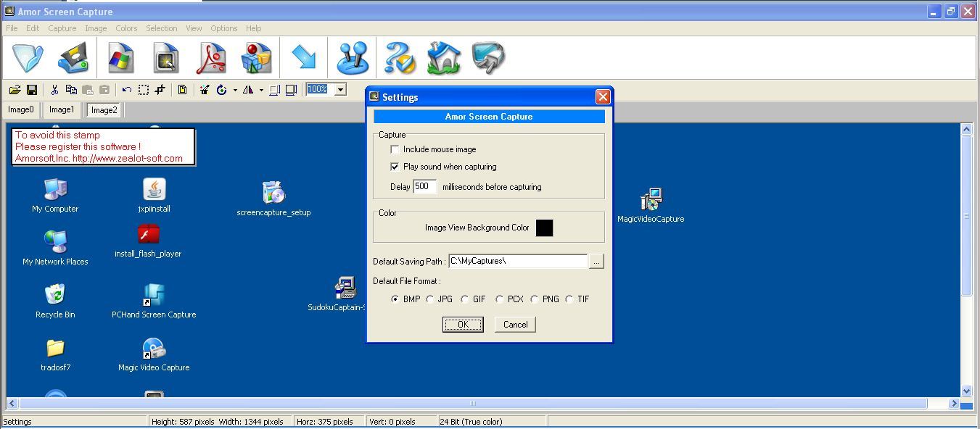This screenshot has width=980, height=429.
Task: Click the blue-roofed house home icon
Action: tap(443, 58)
